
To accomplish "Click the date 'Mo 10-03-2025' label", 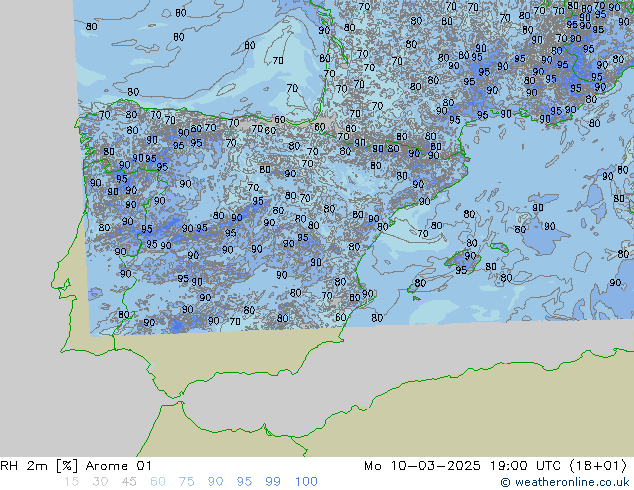I will (422, 466).
